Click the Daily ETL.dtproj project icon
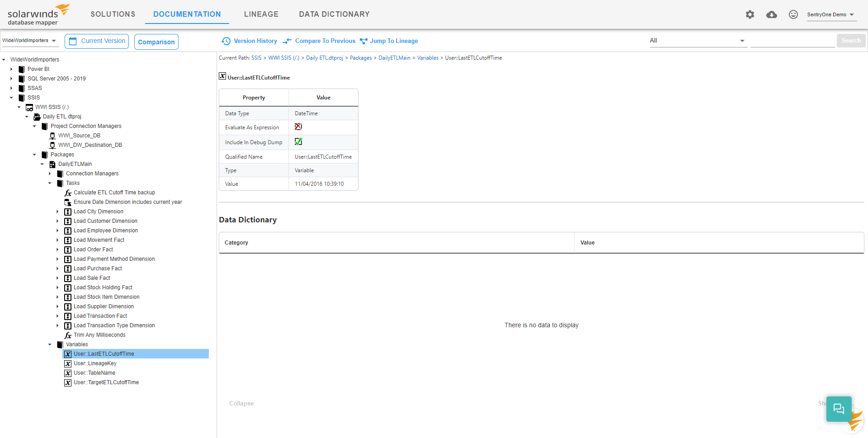Viewport: 868px width, 438px height. click(37, 117)
